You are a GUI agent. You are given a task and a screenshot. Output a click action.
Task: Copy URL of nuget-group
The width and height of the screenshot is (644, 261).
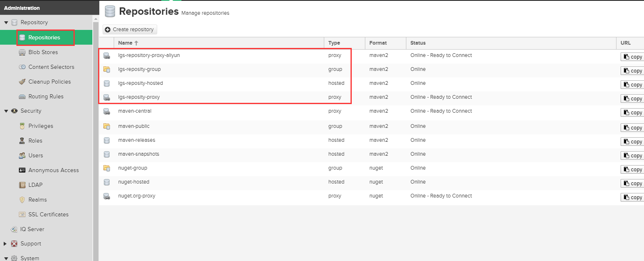(633, 170)
